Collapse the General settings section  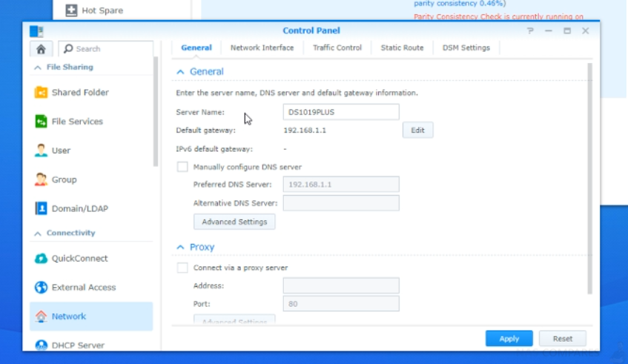tap(180, 72)
